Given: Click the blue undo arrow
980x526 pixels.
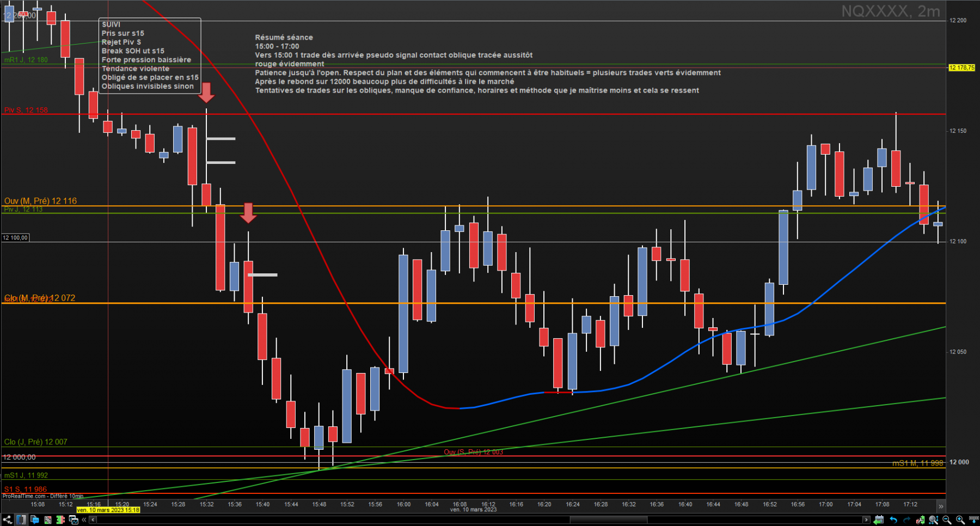Looking at the screenshot, I should click(893, 520).
